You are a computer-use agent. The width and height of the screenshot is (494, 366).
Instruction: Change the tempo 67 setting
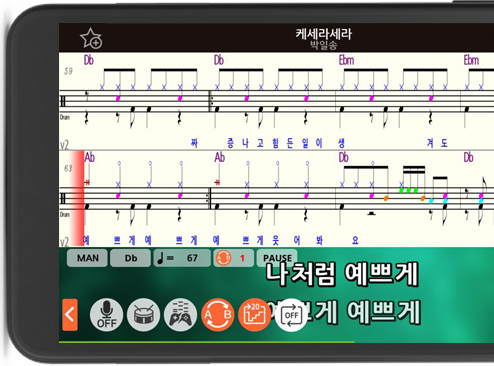[x=182, y=258]
